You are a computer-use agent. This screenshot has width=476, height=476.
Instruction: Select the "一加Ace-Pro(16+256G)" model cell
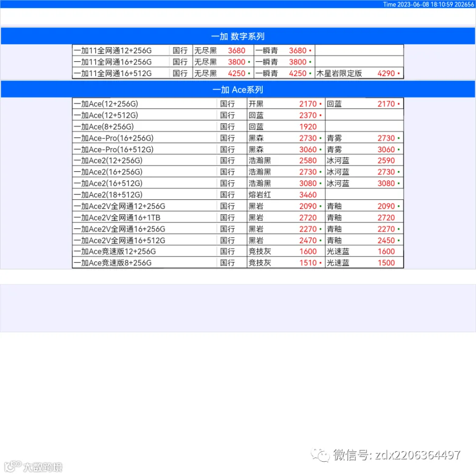(144, 138)
